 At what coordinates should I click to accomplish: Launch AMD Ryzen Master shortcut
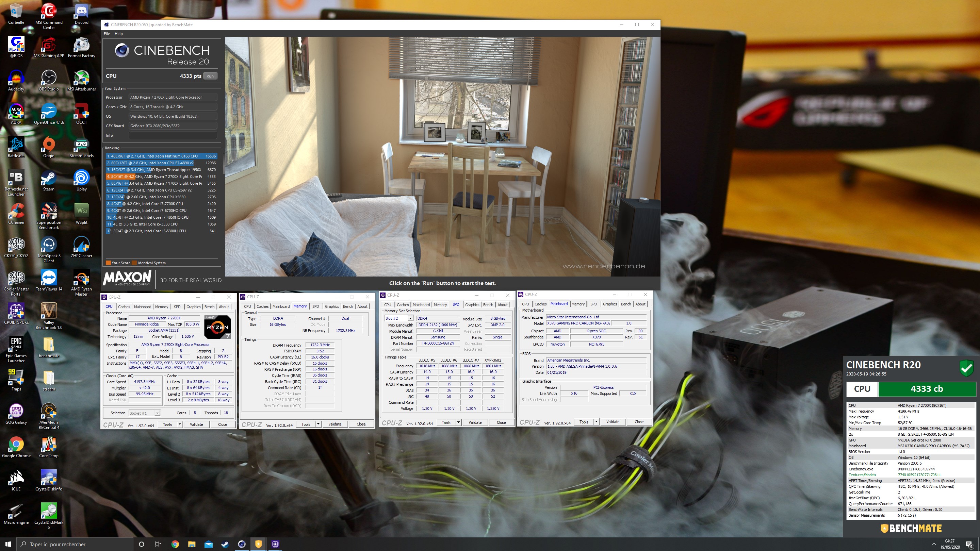pyautogui.click(x=81, y=283)
